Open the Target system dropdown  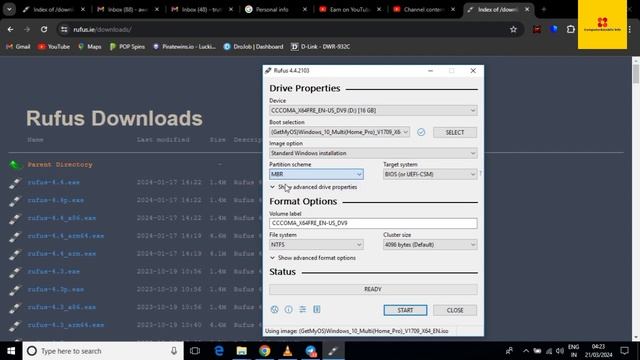click(x=430, y=174)
